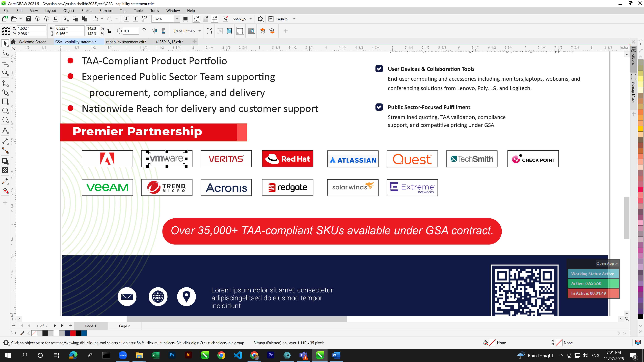
Task: Select the Color Eyedropper tool in toolbox
Action: pyautogui.click(x=5, y=181)
